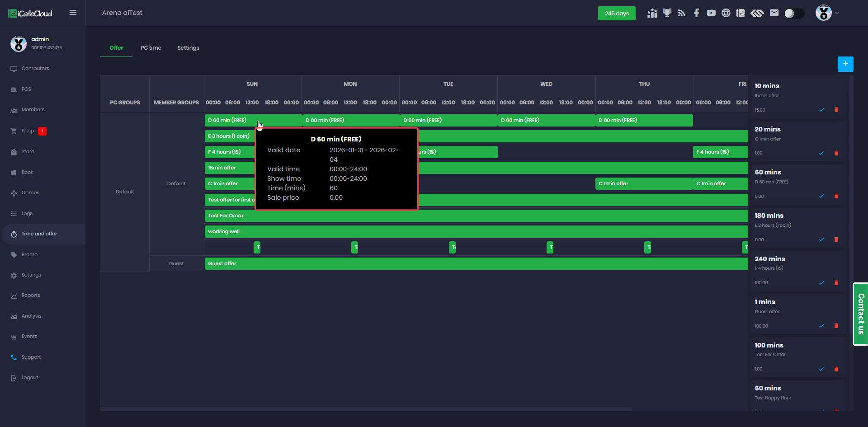
Task: Toggle the theme switch in the header
Action: [x=794, y=13]
